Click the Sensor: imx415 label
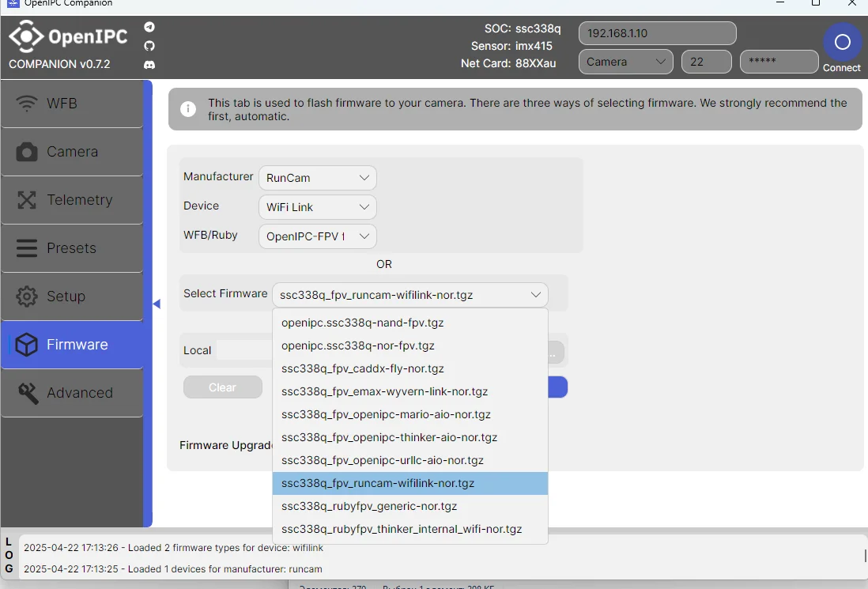 pyautogui.click(x=511, y=46)
